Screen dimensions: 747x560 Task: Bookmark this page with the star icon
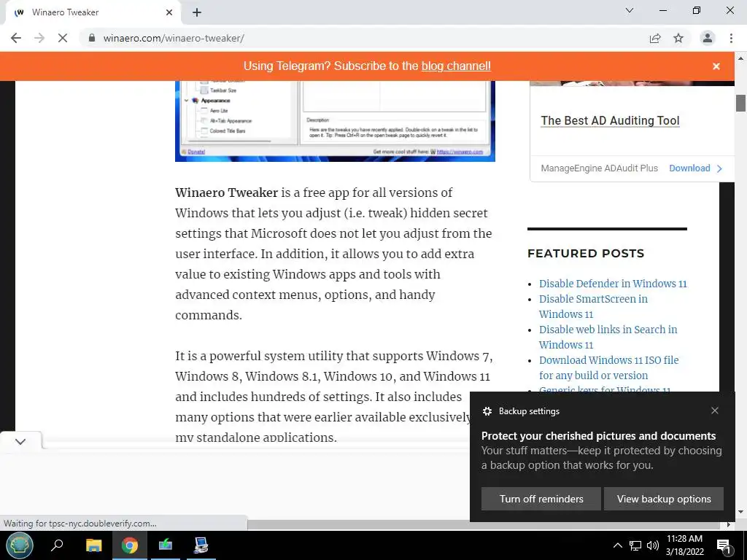pos(678,38)
